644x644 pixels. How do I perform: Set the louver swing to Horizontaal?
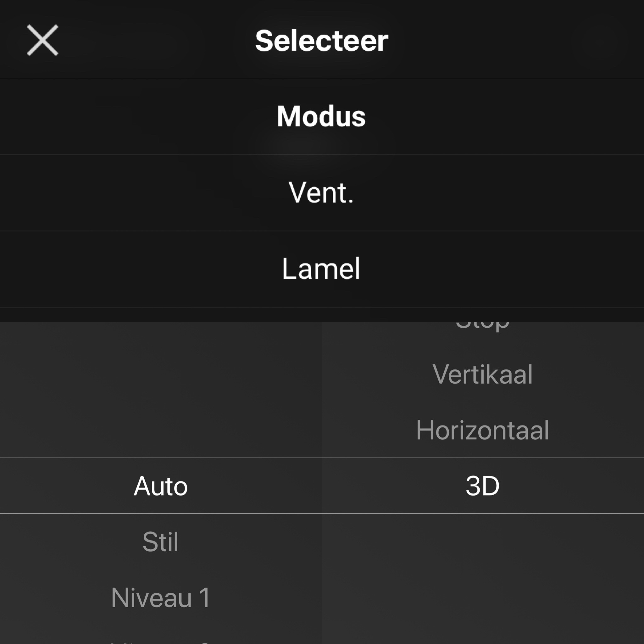coord(482,430)
